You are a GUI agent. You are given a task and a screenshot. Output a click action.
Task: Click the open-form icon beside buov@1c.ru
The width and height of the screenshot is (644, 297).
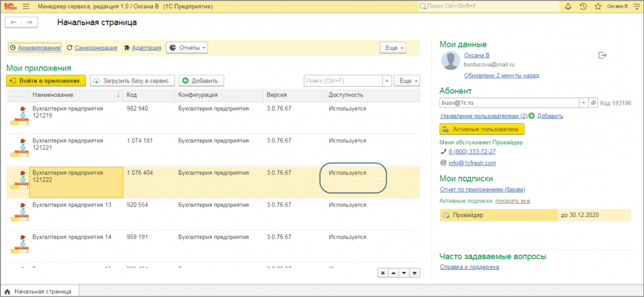click(594, 103)
